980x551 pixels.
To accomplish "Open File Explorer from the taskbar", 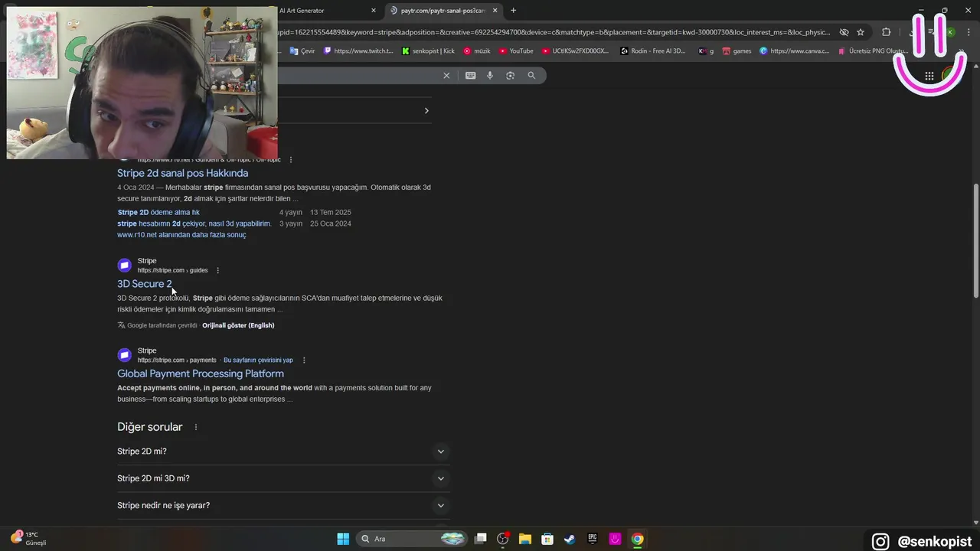I will [x=525, y=539].
